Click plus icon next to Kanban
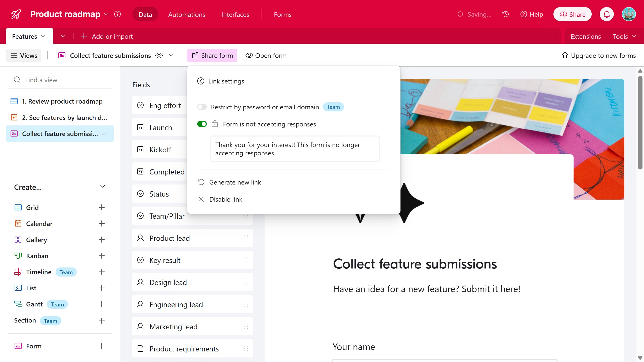644x362 pixels. 102,256
